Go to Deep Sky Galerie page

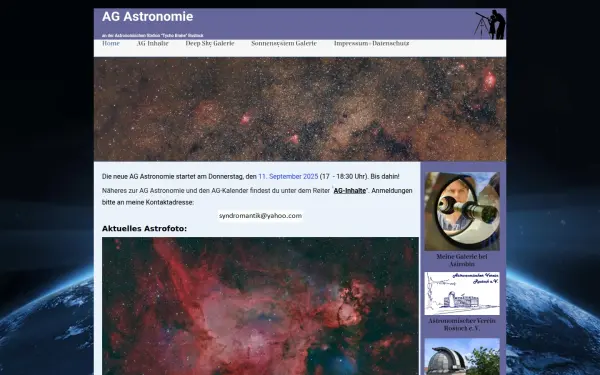(210, 44)
